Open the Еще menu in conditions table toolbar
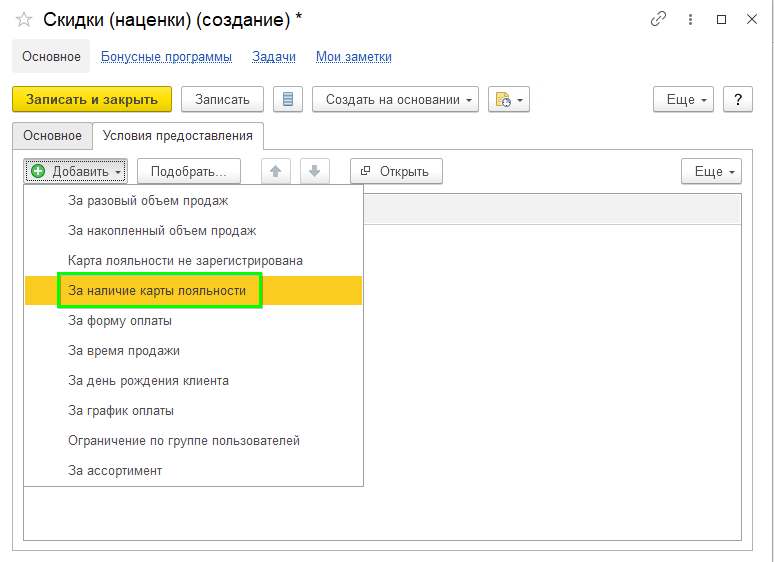Viewport: 774px width, 562px height. tap(710, 171)
